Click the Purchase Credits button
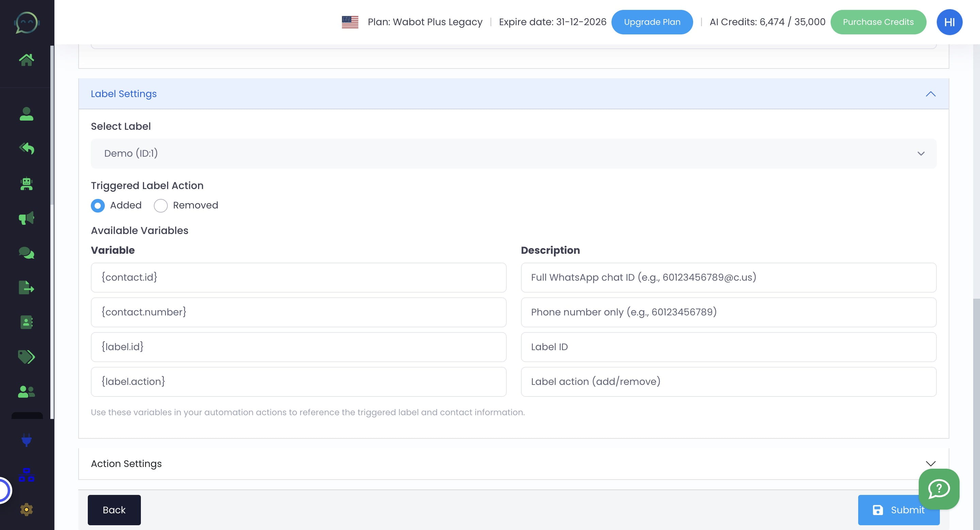The height and width of the screenshot is (530, 980). (x=878, y=22)
